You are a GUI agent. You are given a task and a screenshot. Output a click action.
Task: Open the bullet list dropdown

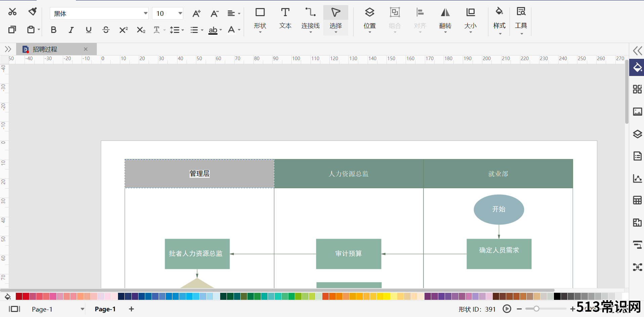point(197,30)
